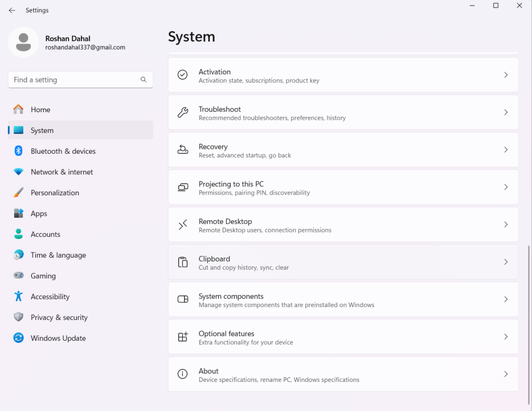Open the Windows Update section
Image resolution: width=532 pixels, height=411 pixels.
58,338
